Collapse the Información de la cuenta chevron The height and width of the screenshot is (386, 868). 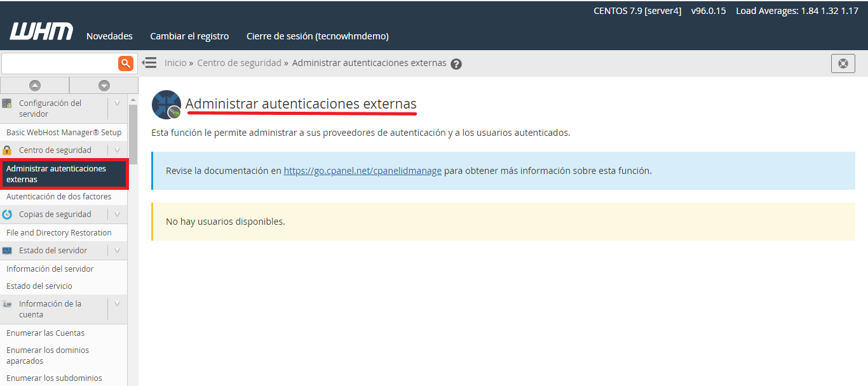(117, 304)
